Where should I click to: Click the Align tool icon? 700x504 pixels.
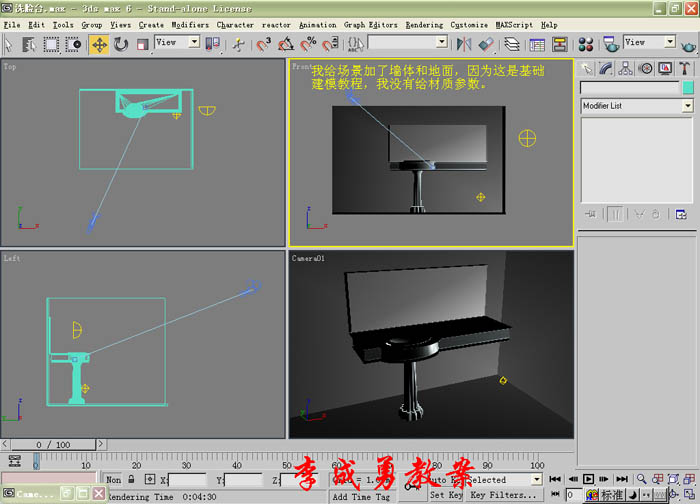pyautogui.click(x=486, y=44)
